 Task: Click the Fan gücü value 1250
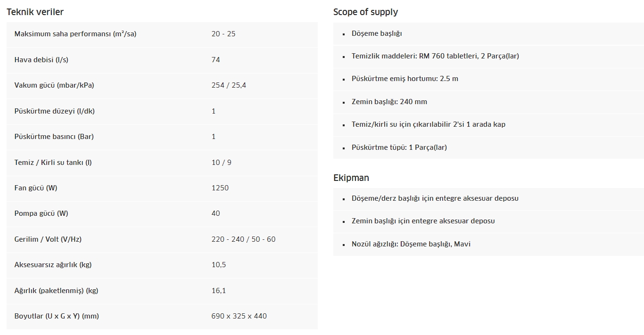tap(220, 188)
